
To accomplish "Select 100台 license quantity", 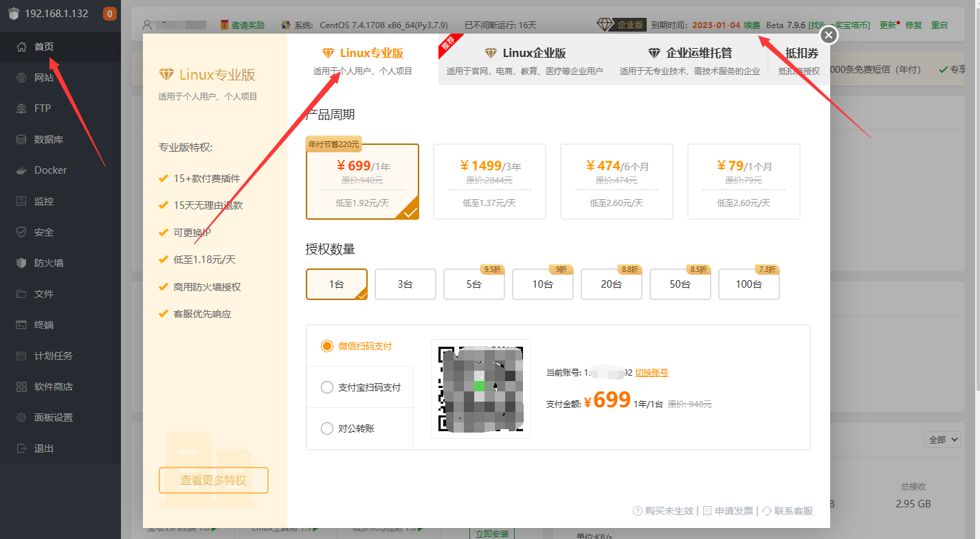I will 749,284.
